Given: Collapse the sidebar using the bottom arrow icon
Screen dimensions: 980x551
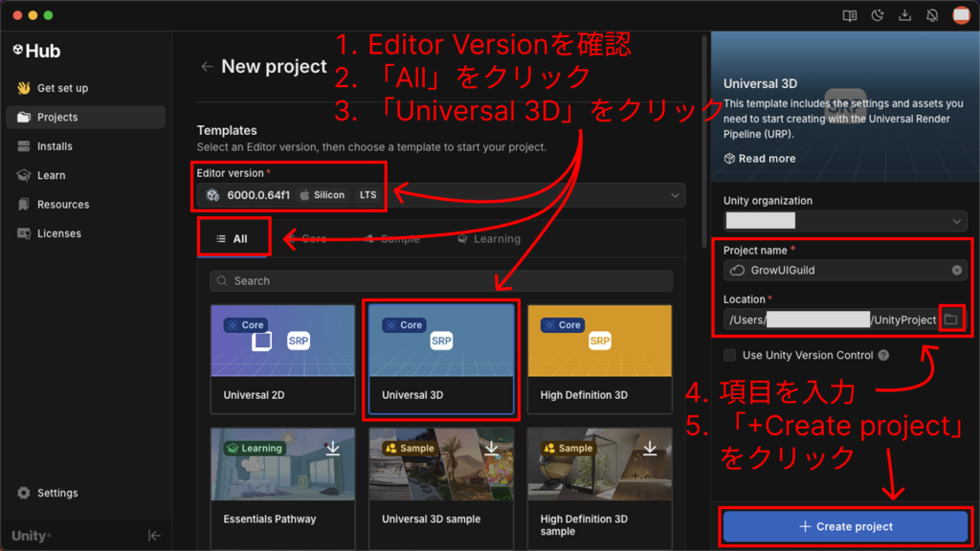Looking at the screenshot, I should [154, 536].
